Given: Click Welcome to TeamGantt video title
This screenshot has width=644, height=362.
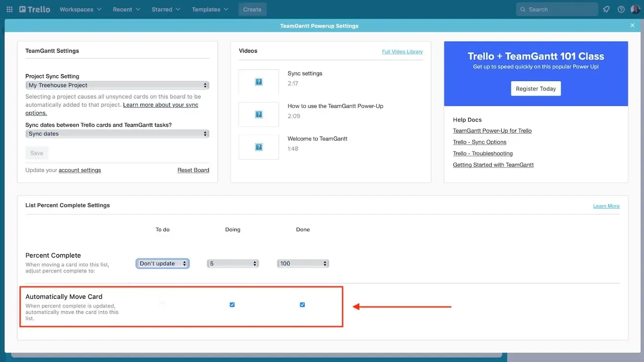Looking at the screenshot, I should coord(317,138).
